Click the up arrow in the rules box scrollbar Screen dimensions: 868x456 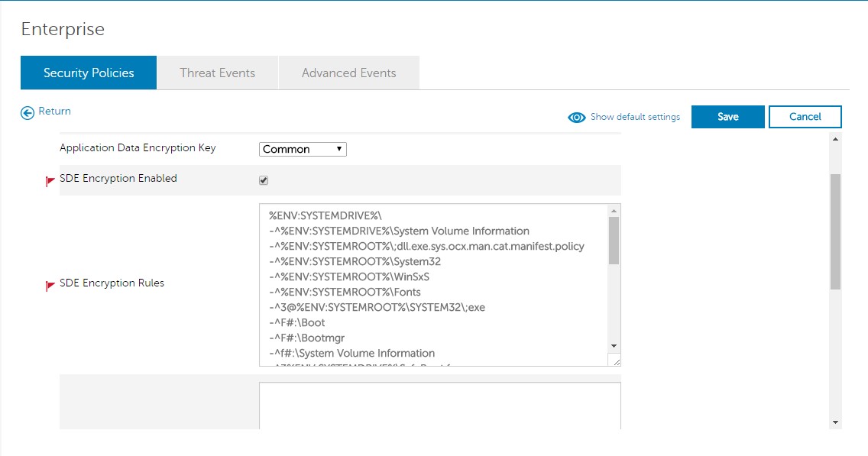point(614,211)
